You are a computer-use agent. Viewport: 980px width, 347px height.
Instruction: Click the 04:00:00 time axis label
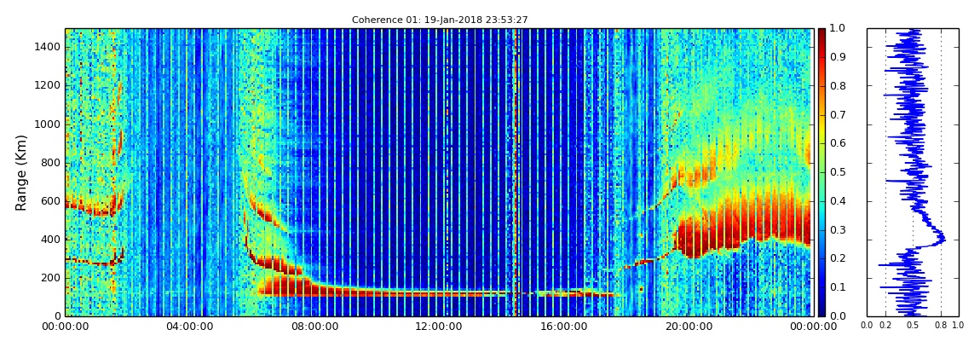click(188, 327)
